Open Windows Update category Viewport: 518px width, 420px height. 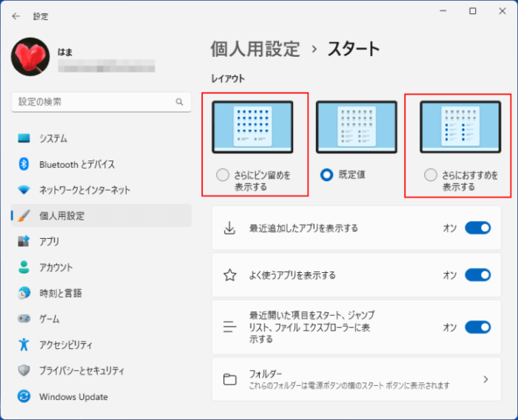click(101, 396)
